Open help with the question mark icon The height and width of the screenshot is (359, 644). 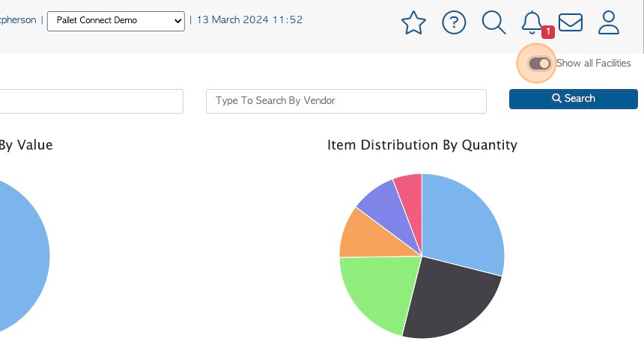[454, 22]
